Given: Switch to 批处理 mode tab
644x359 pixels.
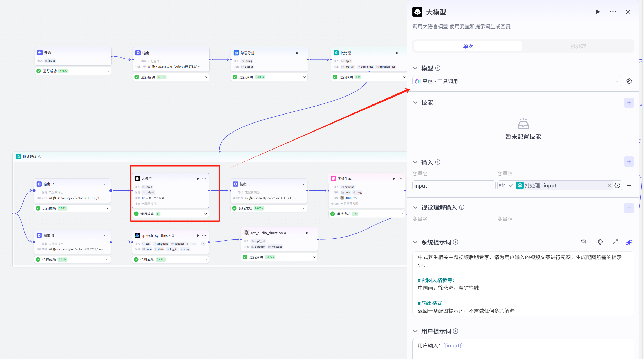Looking at the screenshot, I should point(578,46).
